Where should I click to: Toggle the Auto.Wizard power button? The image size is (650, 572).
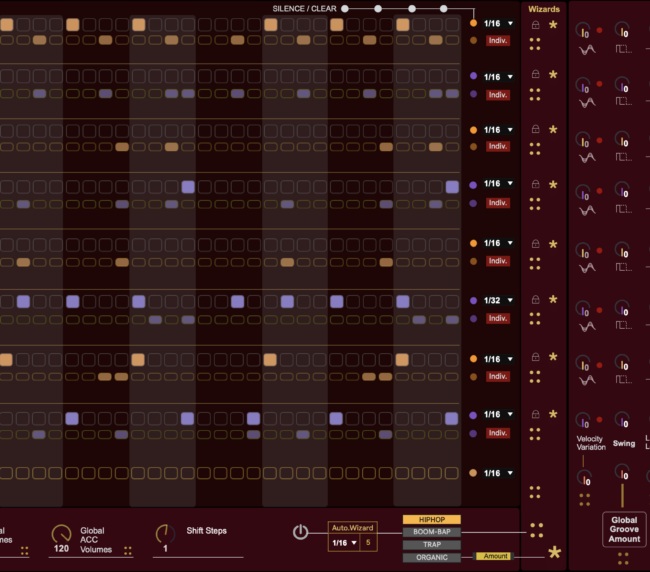coord(300,532)
